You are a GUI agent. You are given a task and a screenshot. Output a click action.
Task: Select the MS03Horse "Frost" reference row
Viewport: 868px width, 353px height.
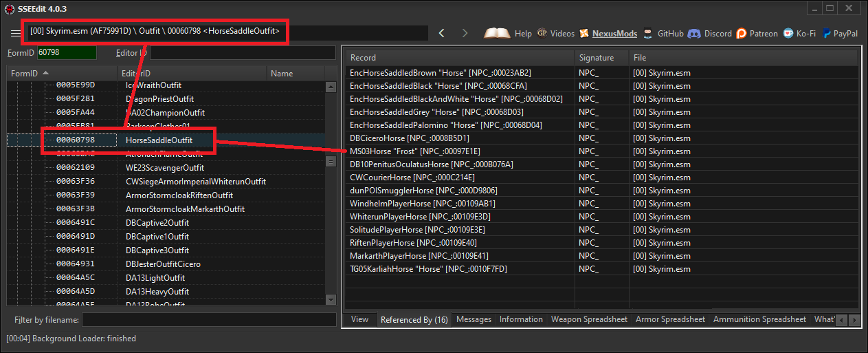coord(601,151)
